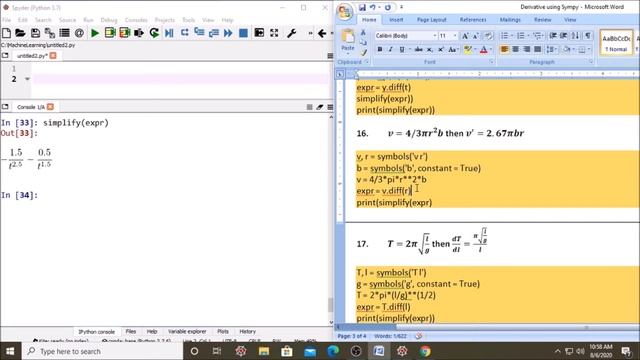Click the Paste button in Word
The height and width of the screenshot is (360, 640).
click(348, 41)
